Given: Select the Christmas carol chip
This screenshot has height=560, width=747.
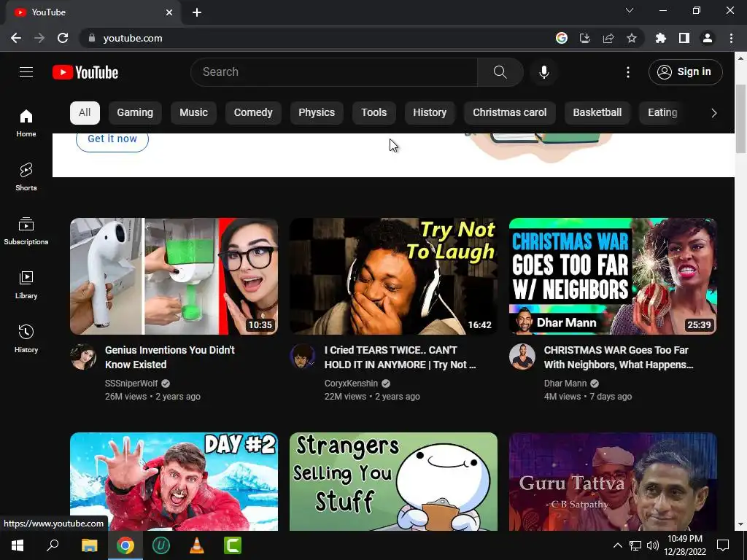Looking at the screenshot, I should [x=509, y=113].
